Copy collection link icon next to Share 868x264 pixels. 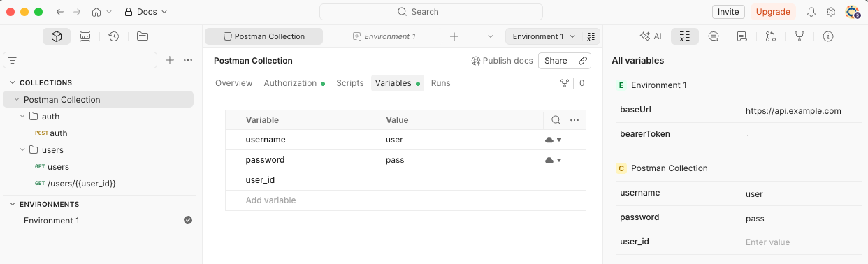coord(583,61)
